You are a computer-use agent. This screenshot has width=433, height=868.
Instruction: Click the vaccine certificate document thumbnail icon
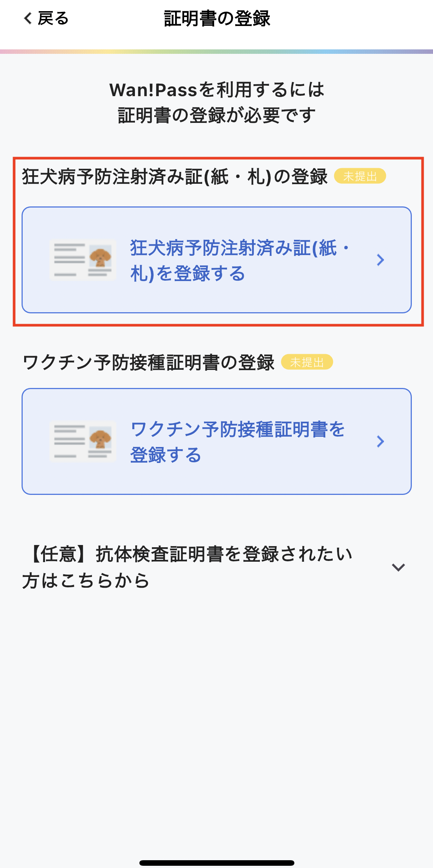[x=83, y=441]
